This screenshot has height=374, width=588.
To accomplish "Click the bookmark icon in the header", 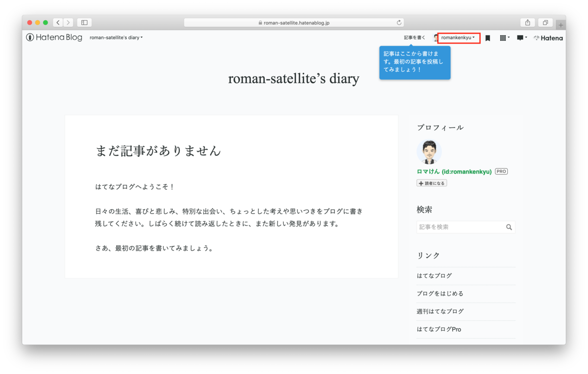I will pyautogui.click(x=488, y=38).
